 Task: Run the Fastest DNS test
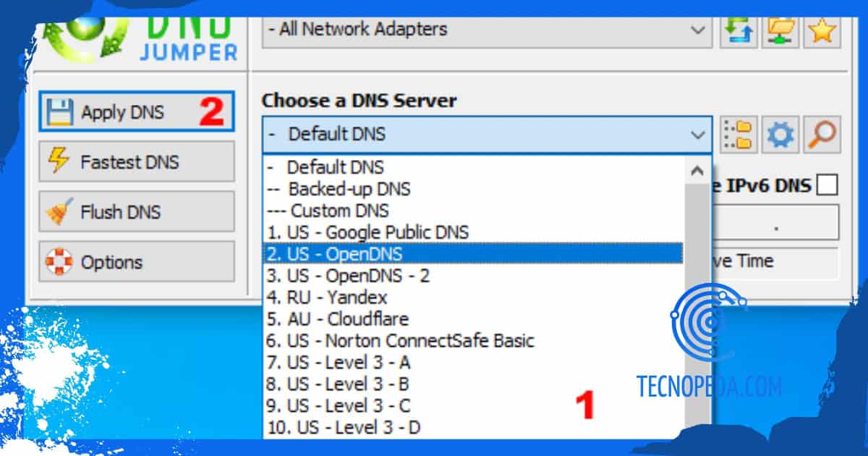pos(137,161)
